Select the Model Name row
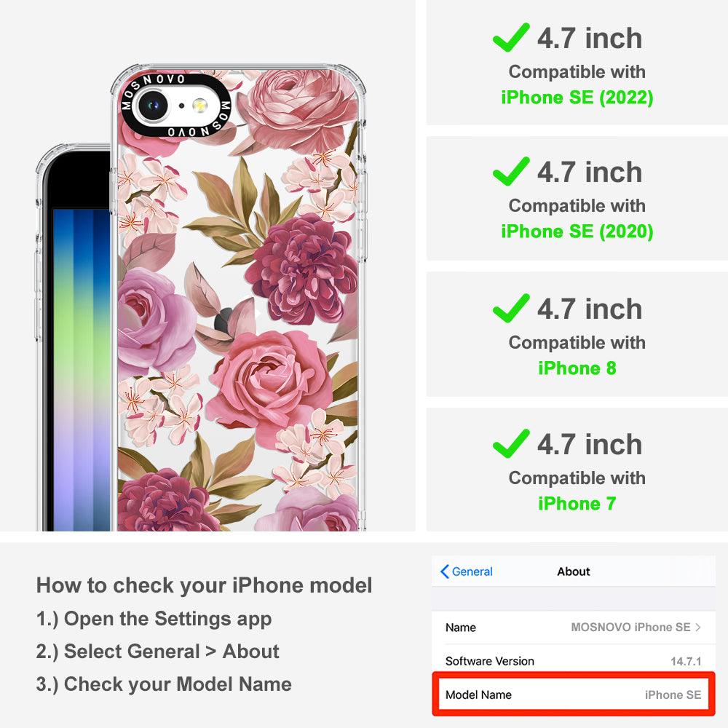Screen dimensions: 728x728 (574, 695)
